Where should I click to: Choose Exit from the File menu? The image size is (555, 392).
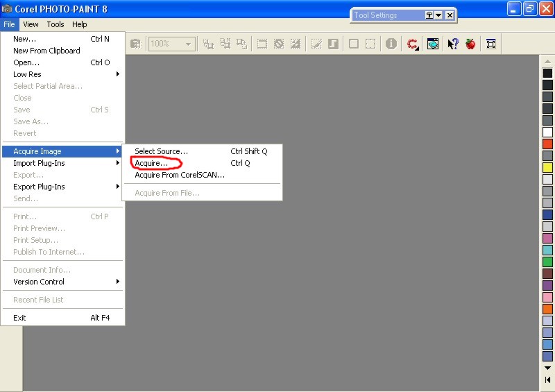[x=62, y=318]
